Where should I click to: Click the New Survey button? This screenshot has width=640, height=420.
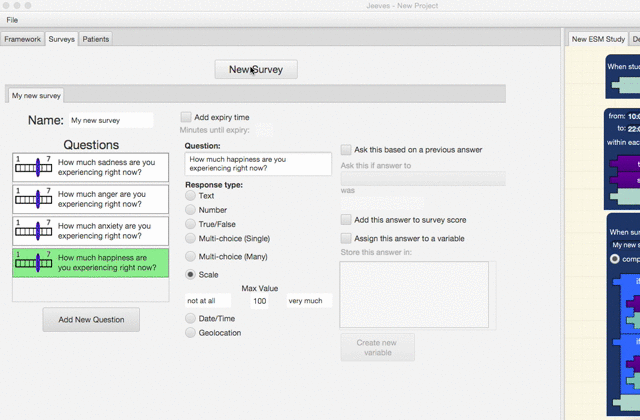point(256,69)
